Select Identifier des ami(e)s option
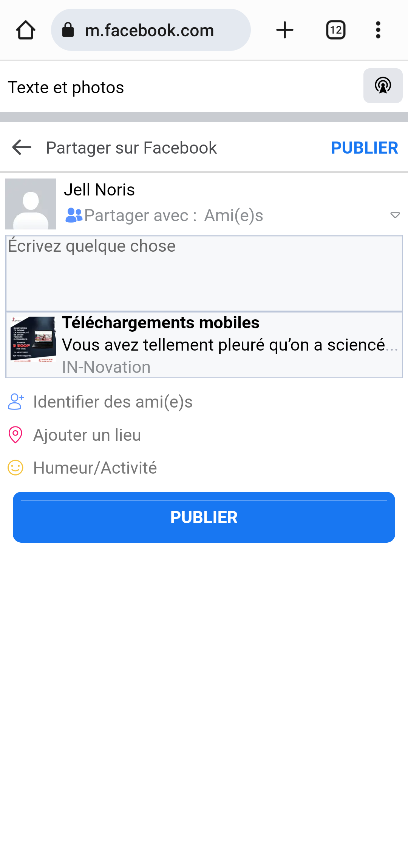This screenshot has width=408, height=868. pyautogui.click(x=113, y=402)
